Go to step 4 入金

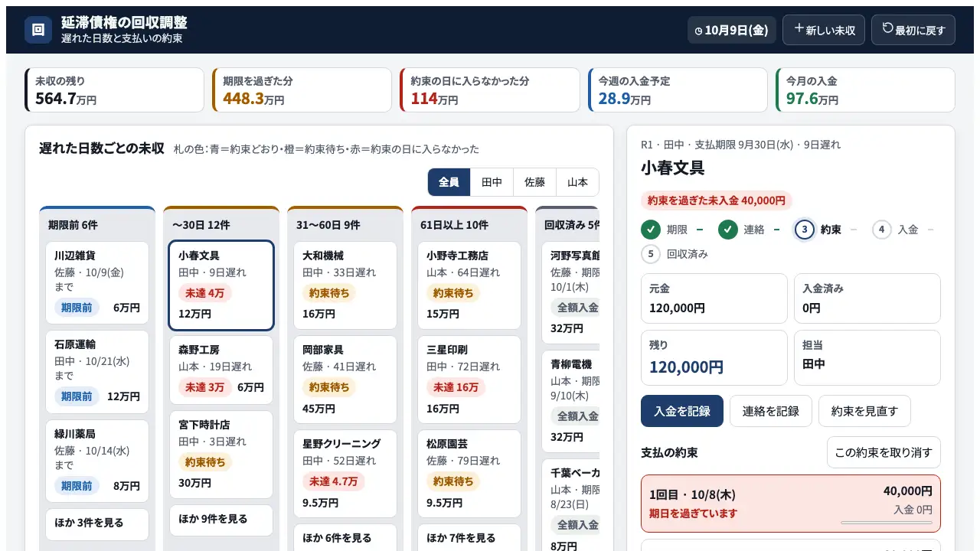point(895,229)
